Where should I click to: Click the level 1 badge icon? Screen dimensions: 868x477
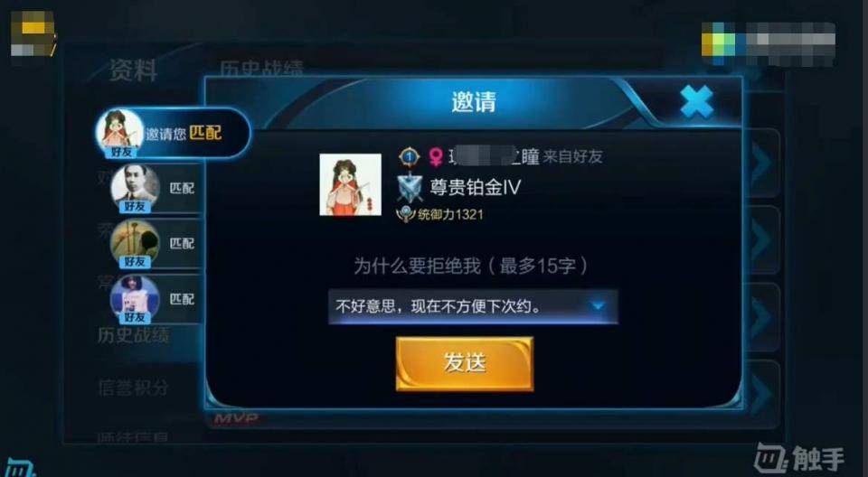point(409,157)
